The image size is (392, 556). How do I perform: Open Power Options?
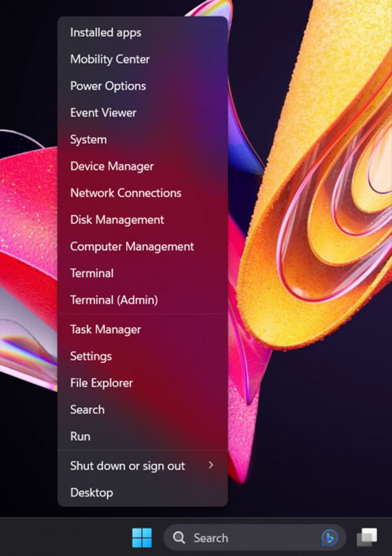[x=108, y=86]
